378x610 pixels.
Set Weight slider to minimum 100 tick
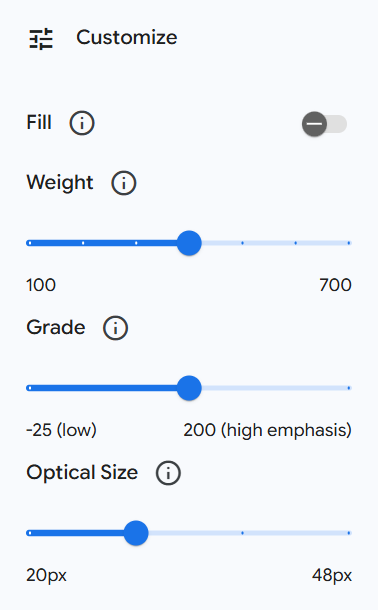[x=30, y=243]
